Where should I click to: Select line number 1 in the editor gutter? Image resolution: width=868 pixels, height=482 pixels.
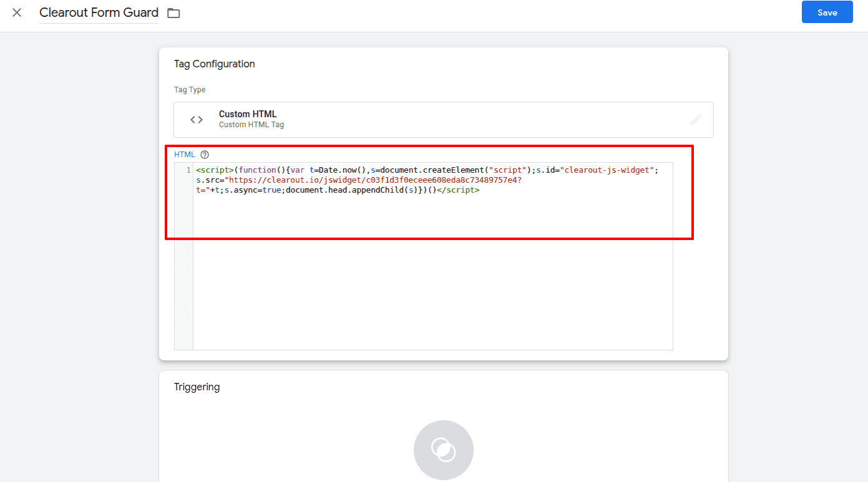coord(188,170)
